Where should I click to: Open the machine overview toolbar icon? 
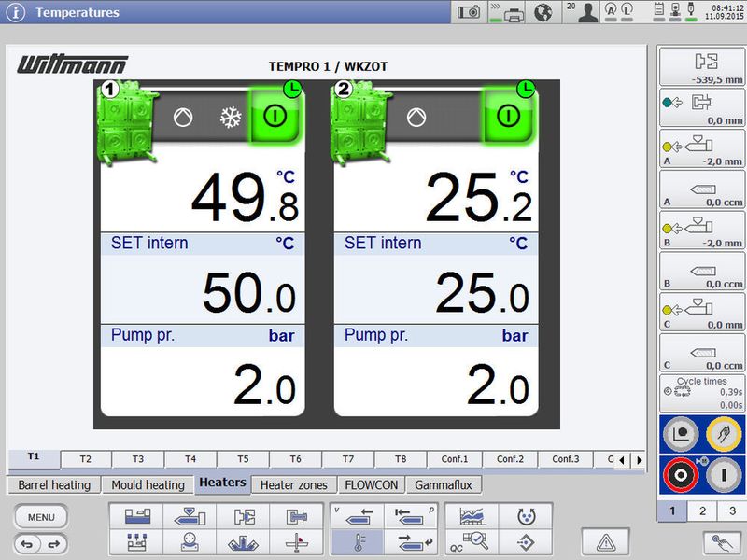(137, 516)
